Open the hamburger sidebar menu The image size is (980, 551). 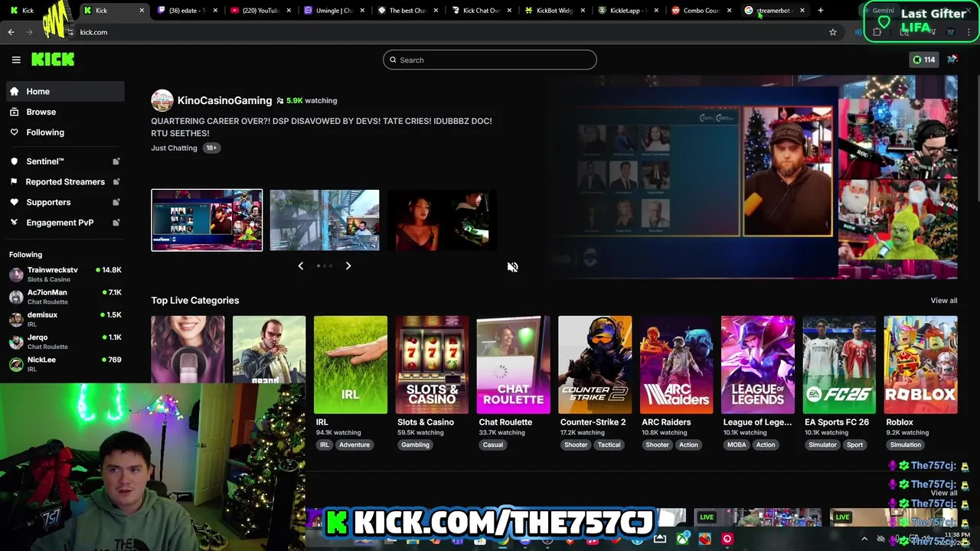tap(16, 60)
